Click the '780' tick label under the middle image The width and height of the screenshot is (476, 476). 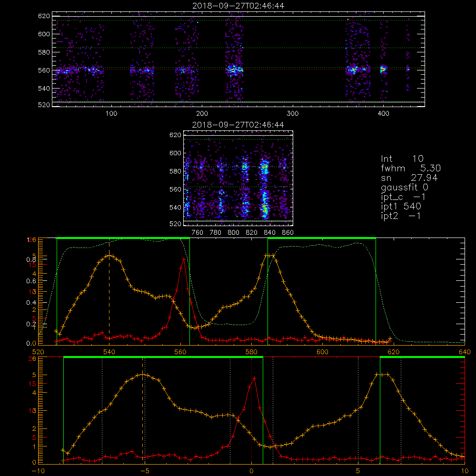tap(216, 233)
